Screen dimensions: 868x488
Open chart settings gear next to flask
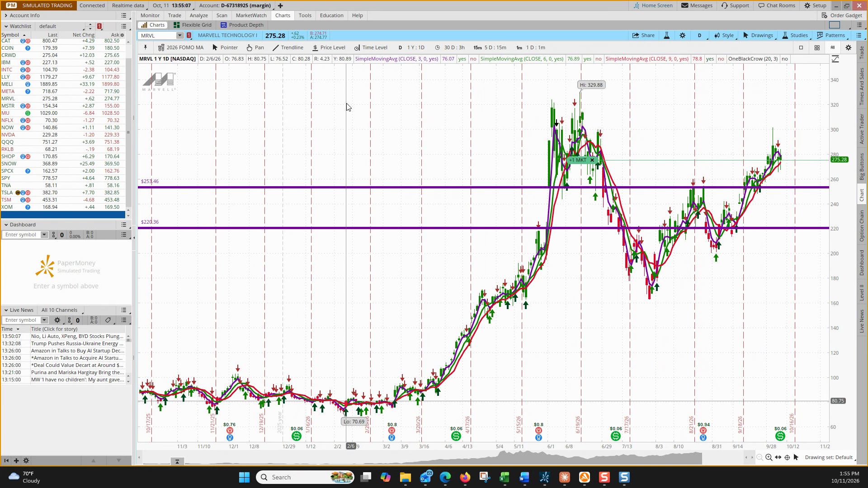coord(683,35)
